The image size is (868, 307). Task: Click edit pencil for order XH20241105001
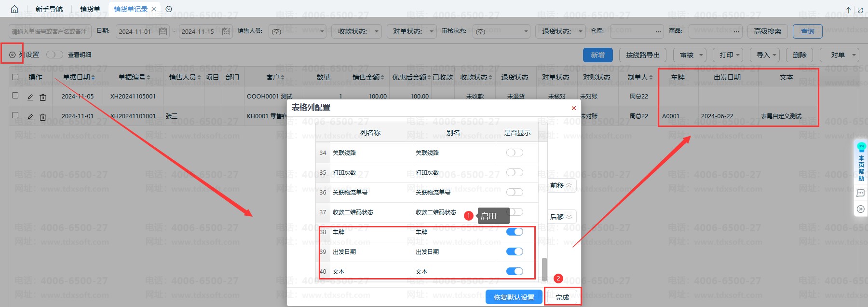(30, 97)
